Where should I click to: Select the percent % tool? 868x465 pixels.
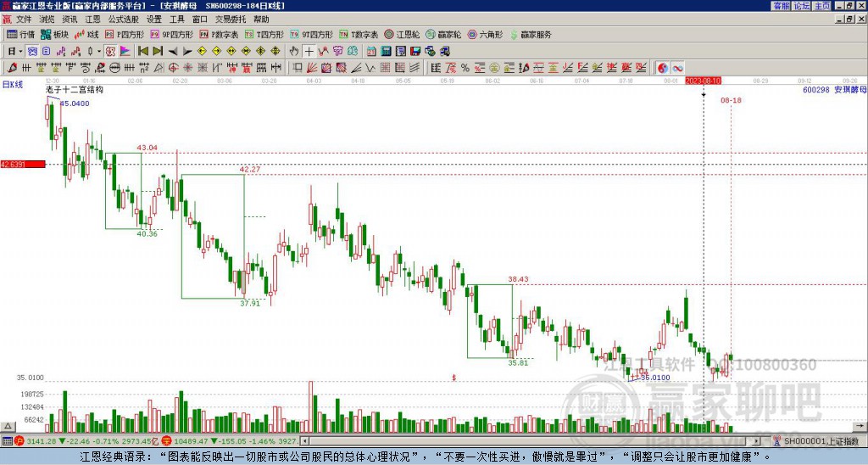click(465, 68)
